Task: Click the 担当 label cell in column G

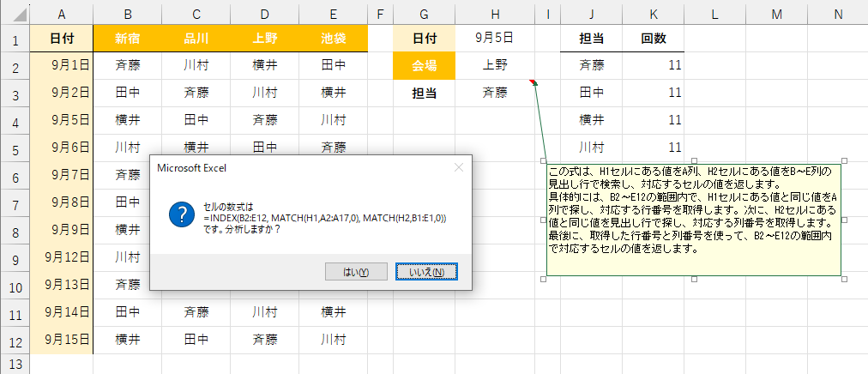Action: pos(424,93)
